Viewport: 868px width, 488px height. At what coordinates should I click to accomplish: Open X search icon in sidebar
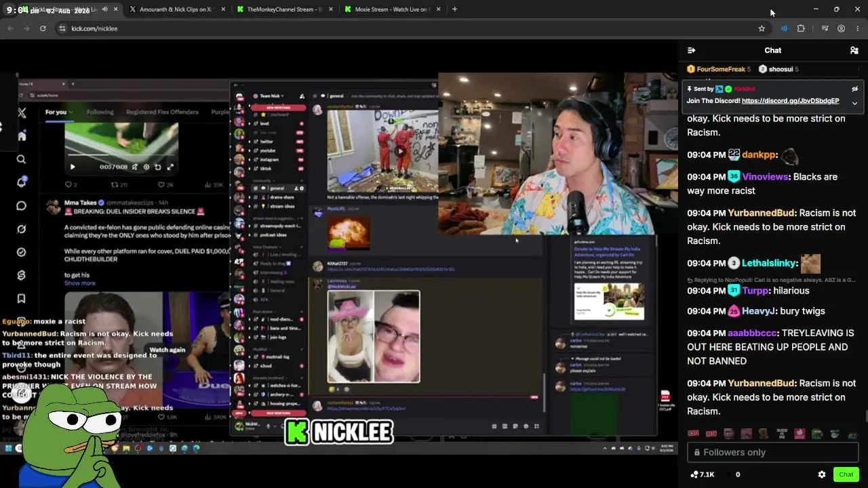21,159
